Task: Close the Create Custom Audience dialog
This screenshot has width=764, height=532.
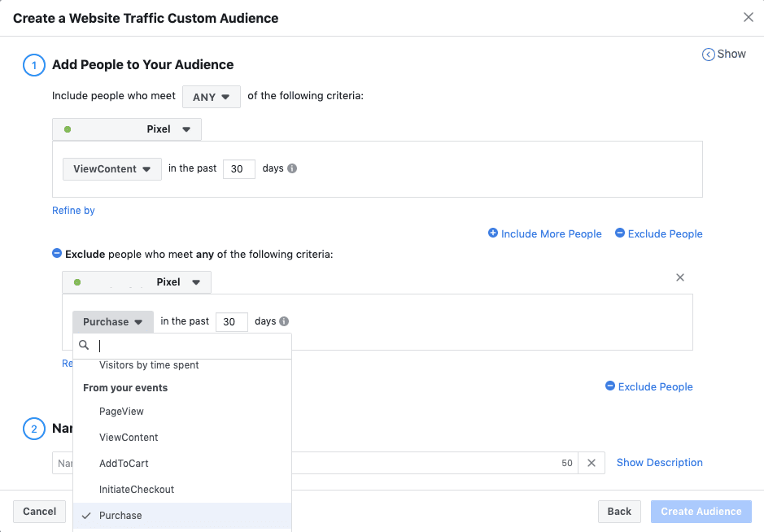Action: pos(748,17)
